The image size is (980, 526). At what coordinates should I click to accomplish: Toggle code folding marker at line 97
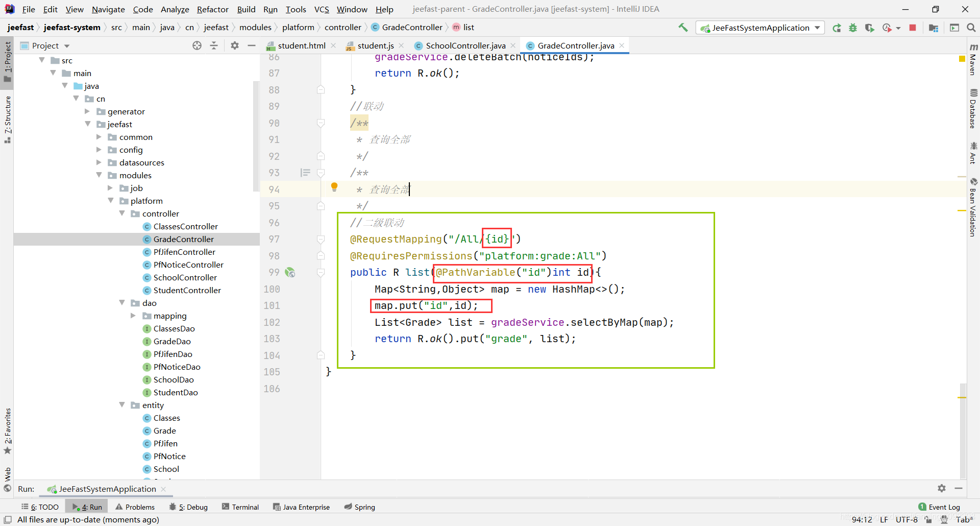coord(321,239)
